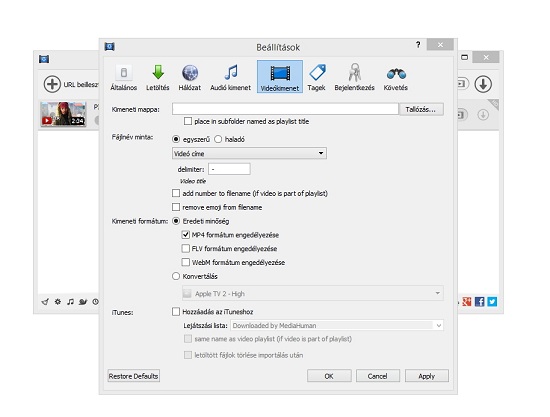Click the Beállítások dialog app icon
The height and width of the screenshot is (417, 550).
[110, 47]
